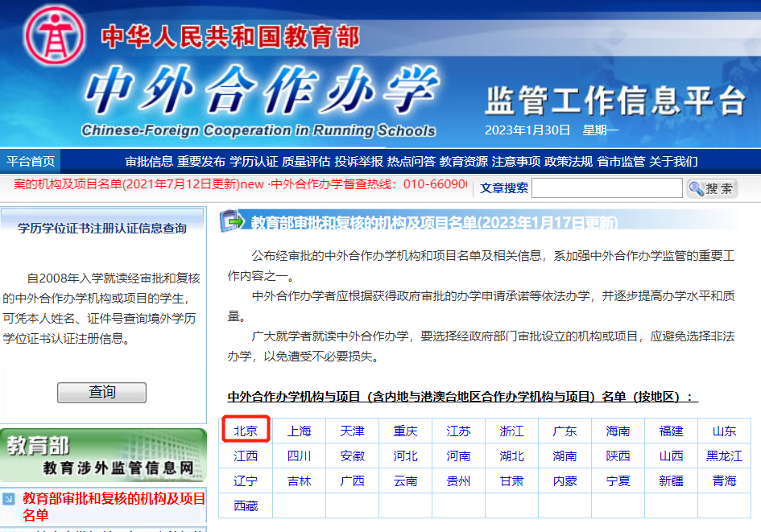The width and height of the screenshot is (761, 532).
Task: Click the blue arrow icon in left sidebar
Action: point(9,500)
